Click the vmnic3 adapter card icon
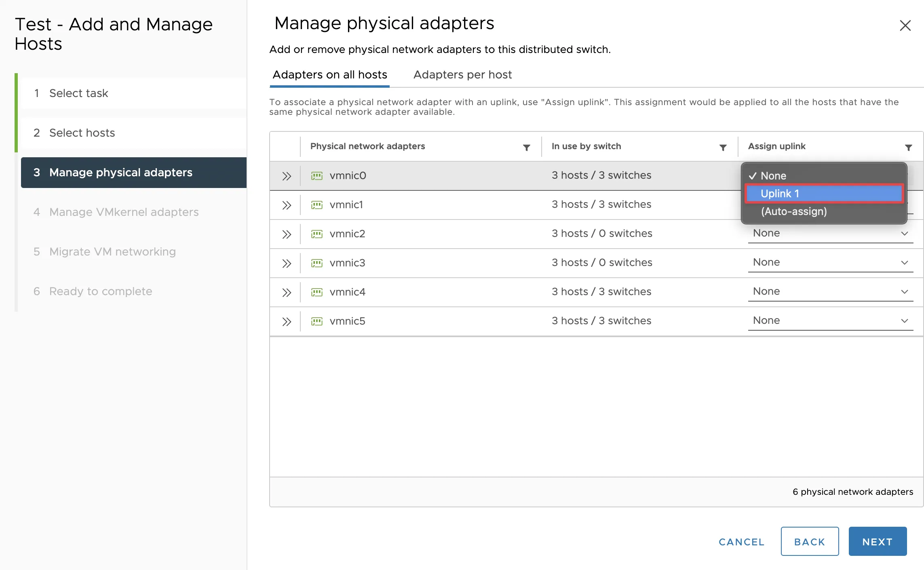 (316, 263)
